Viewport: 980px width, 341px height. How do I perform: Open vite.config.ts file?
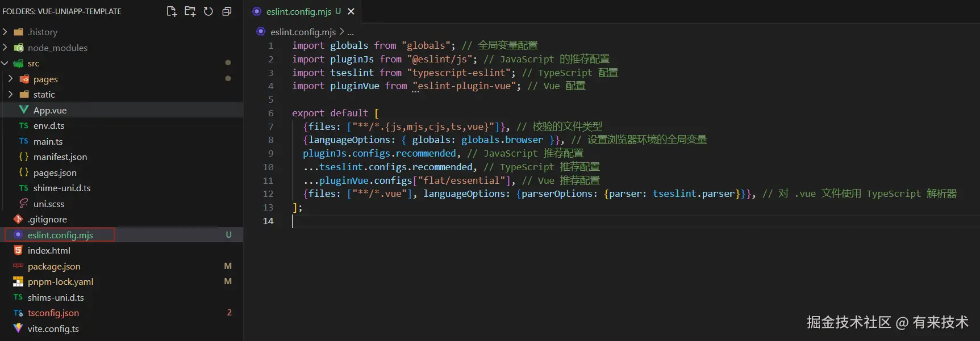tap(53, 329)
